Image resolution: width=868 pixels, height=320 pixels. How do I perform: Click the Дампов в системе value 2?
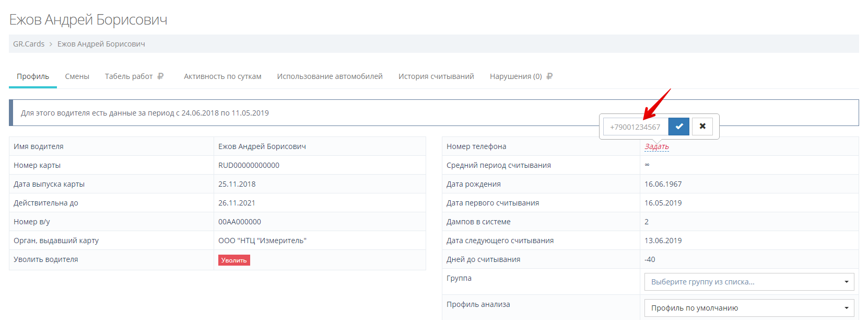(647, 222)
